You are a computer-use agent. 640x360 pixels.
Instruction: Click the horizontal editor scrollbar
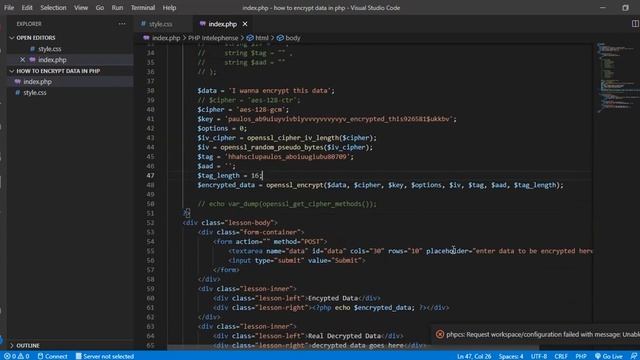point(353,348)
